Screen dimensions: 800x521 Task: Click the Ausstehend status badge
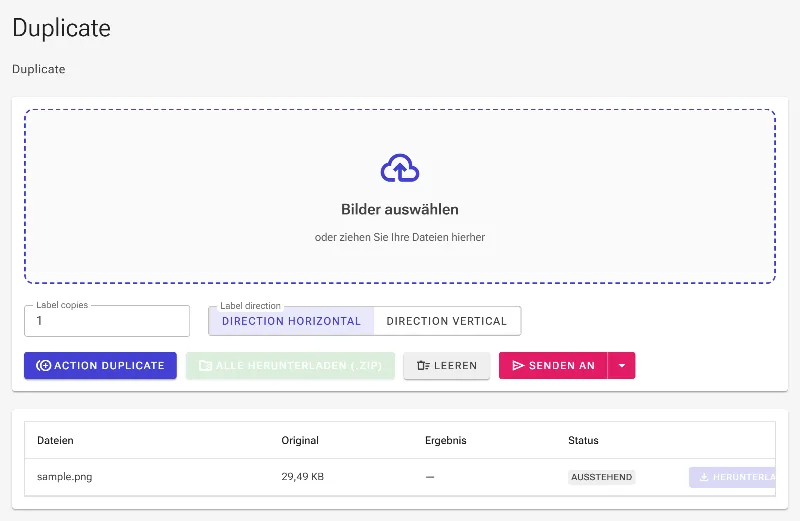click(602, 477)
